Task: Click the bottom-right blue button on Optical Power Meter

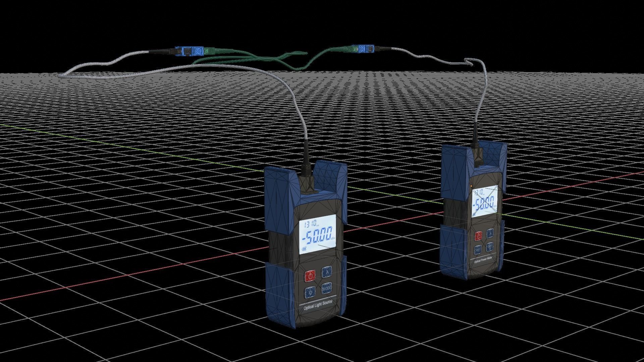Action: pos(490,246)
